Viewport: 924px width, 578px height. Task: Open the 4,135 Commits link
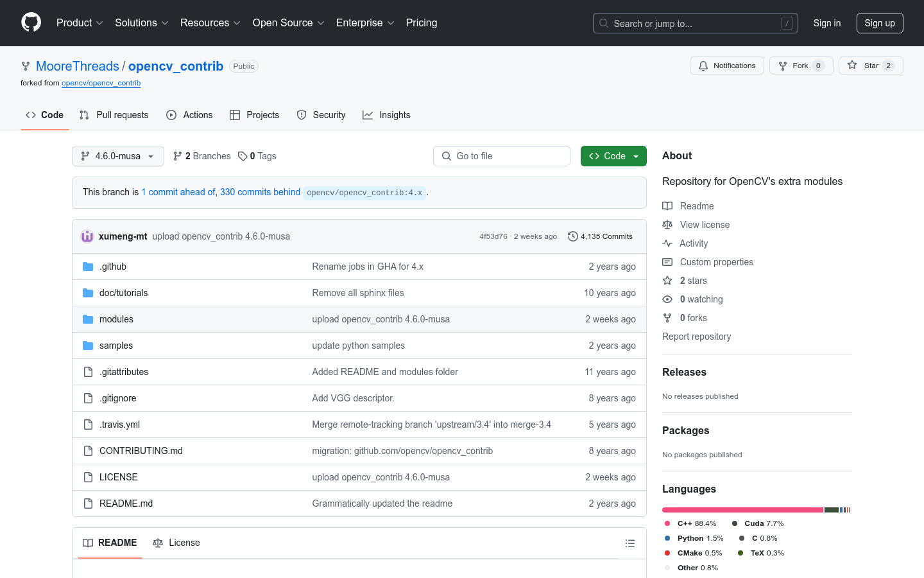coord(601,236)
